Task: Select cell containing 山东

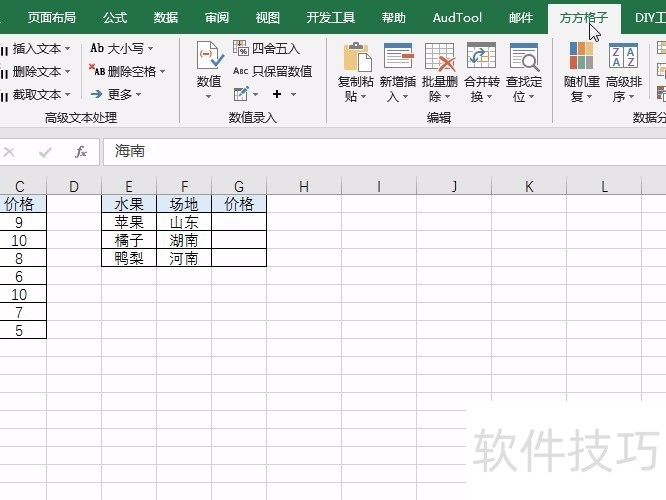Action: pos(184,222)
